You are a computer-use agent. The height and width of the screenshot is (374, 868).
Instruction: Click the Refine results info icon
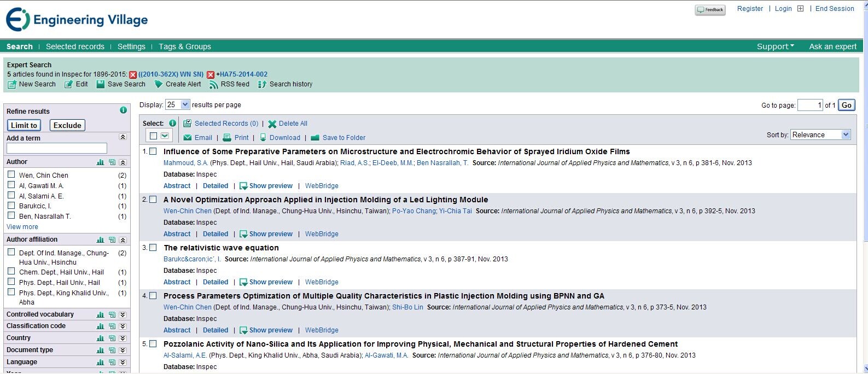(124, 110)
